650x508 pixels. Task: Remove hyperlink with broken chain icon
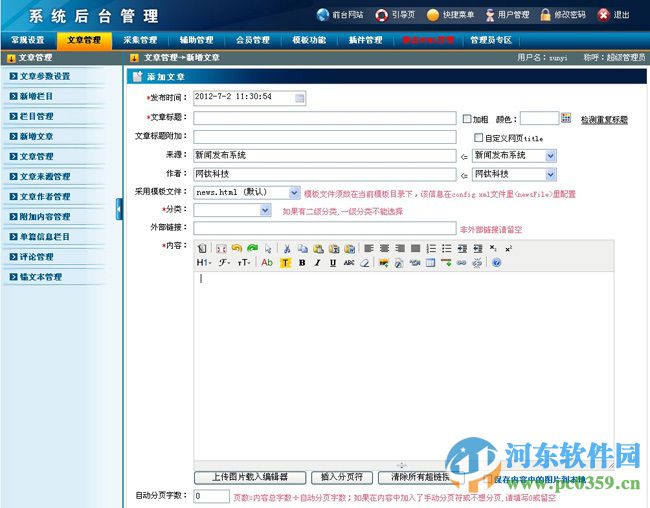[477, 263]
